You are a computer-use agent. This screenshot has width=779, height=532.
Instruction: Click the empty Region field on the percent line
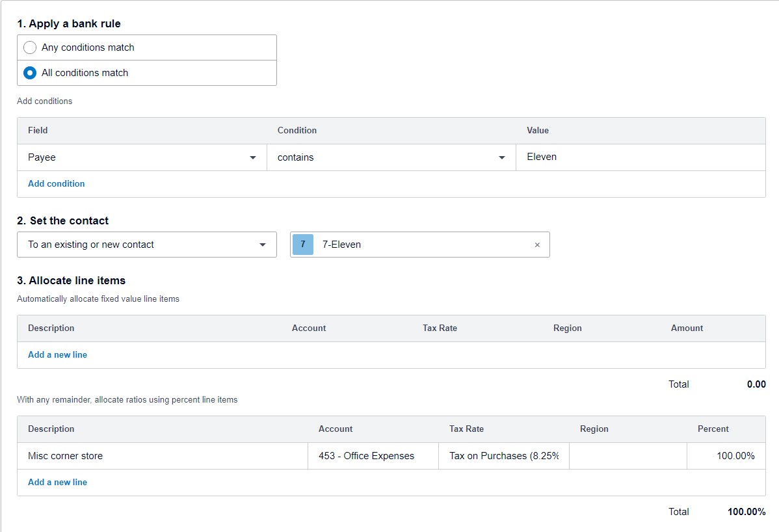[x=627, y=455]
